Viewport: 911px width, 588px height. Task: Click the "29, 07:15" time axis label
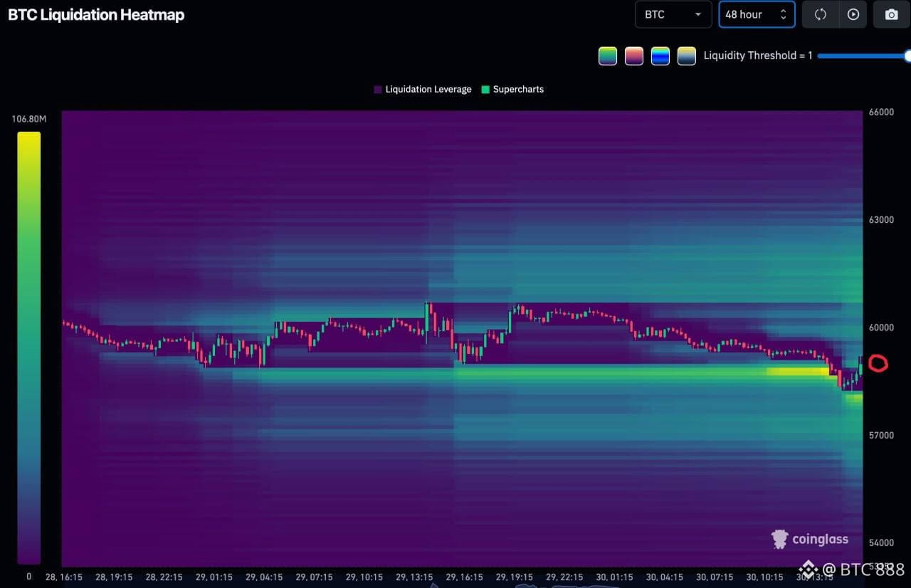tap(314, 577)
